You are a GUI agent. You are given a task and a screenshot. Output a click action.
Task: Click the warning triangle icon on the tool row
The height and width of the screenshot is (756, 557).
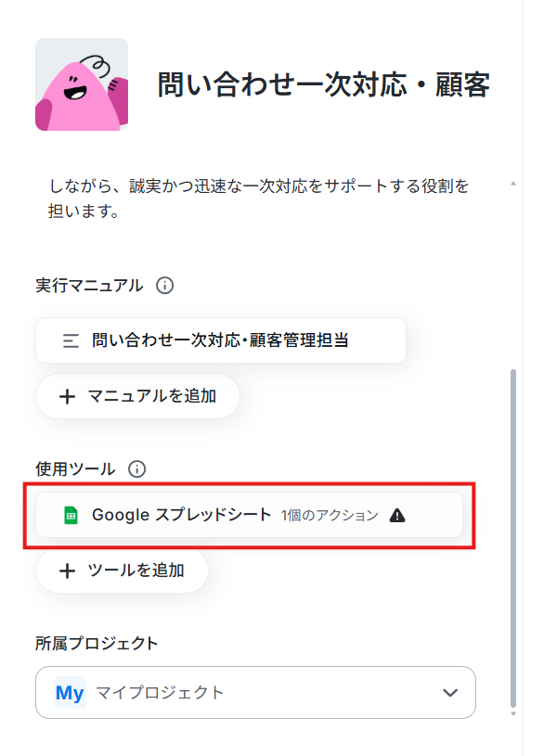[x=397, y=516]
